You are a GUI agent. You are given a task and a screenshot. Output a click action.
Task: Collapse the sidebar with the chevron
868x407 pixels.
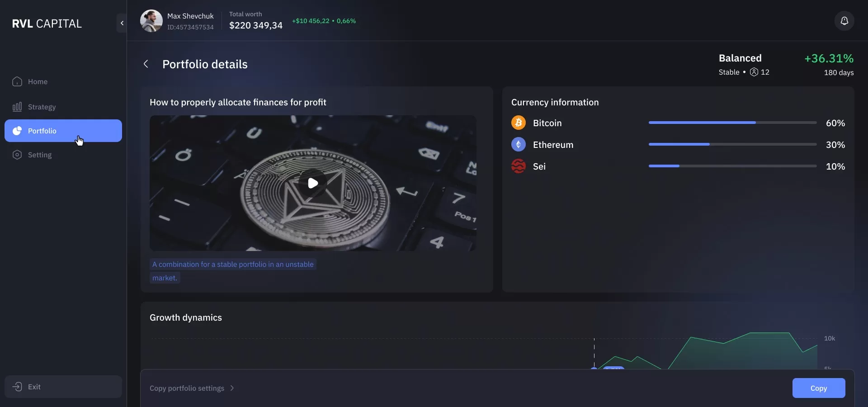click(122, 23)
